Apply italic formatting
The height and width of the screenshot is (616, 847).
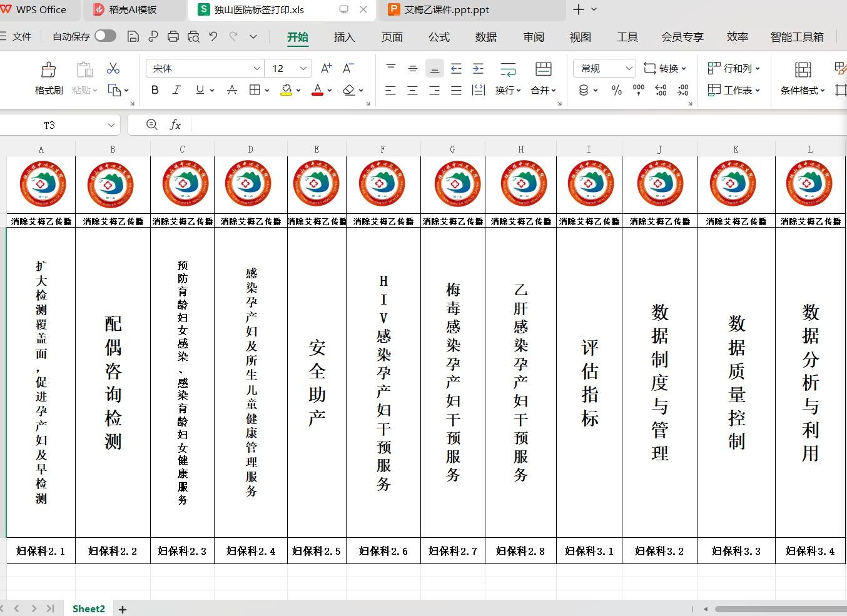[x=176, y=90]
